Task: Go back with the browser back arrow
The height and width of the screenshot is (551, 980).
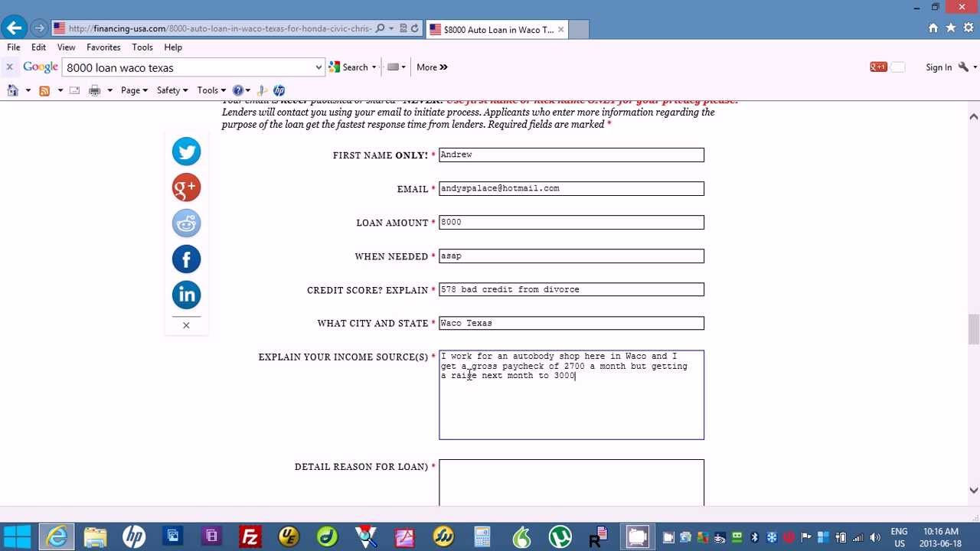Action: tap(14, 28)
